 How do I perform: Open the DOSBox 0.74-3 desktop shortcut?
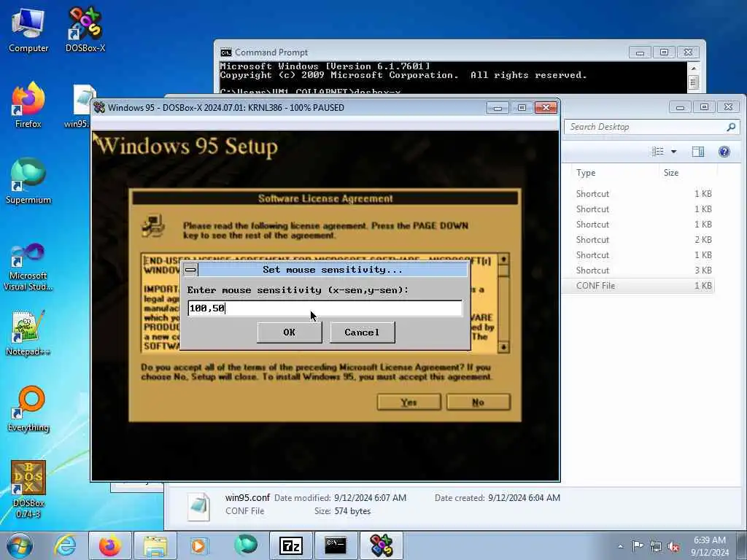[28, 489]
